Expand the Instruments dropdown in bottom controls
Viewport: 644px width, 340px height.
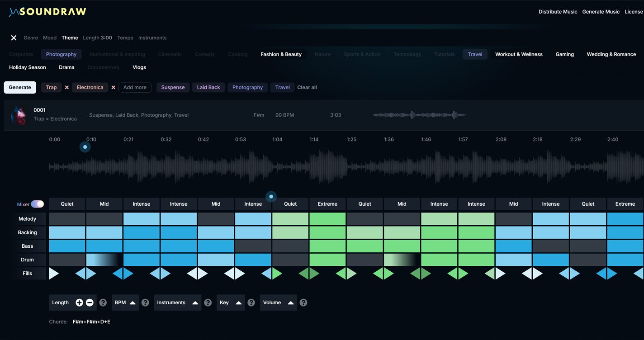[x=177, y=303]
